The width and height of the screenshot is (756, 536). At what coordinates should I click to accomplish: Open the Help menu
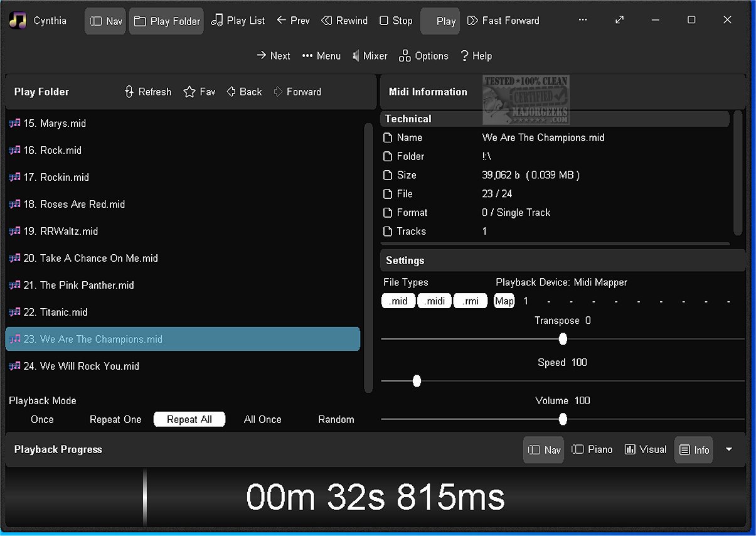476,56
